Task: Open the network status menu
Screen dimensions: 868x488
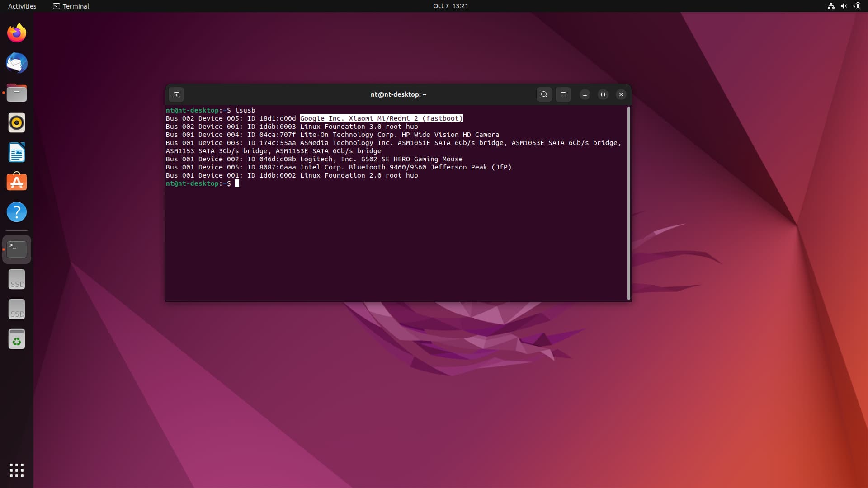Action: 831,6
